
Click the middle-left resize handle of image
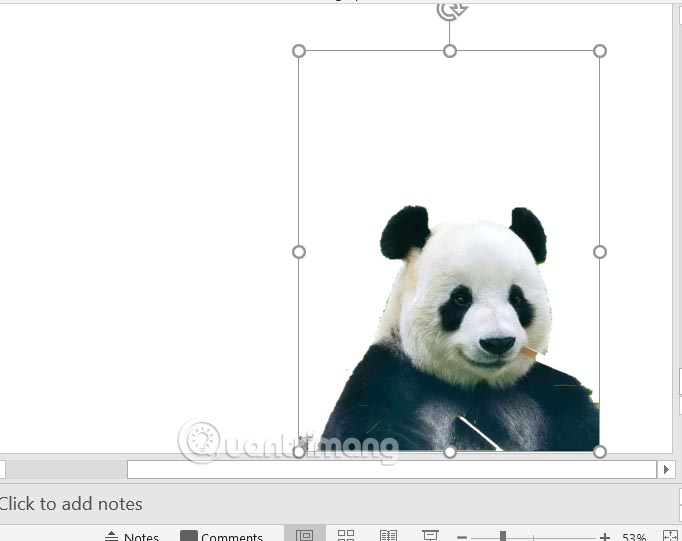[299, 252]
